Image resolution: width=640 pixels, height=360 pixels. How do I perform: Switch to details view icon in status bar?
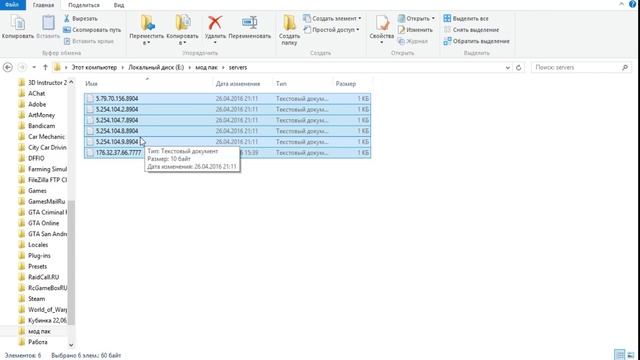(x=620, y=355)
